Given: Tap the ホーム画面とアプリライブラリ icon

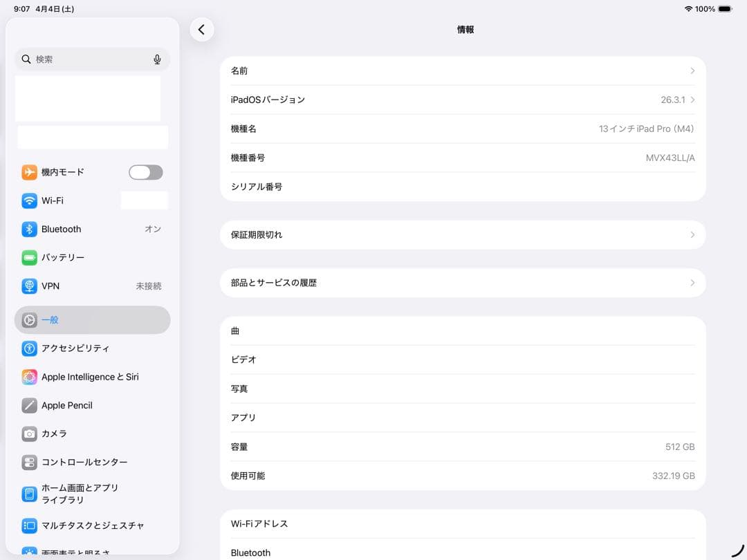Looking at the screenshot, I should point(29,494).
